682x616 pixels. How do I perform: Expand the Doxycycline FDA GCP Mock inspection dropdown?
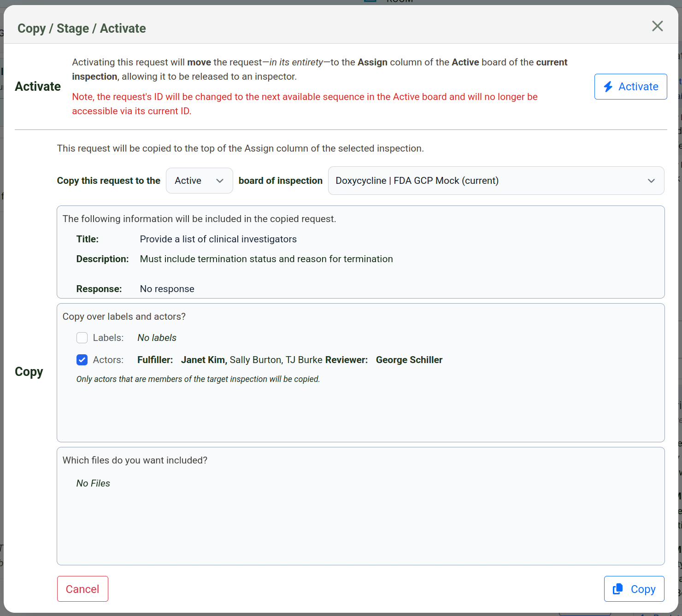(x=495, y=181)
